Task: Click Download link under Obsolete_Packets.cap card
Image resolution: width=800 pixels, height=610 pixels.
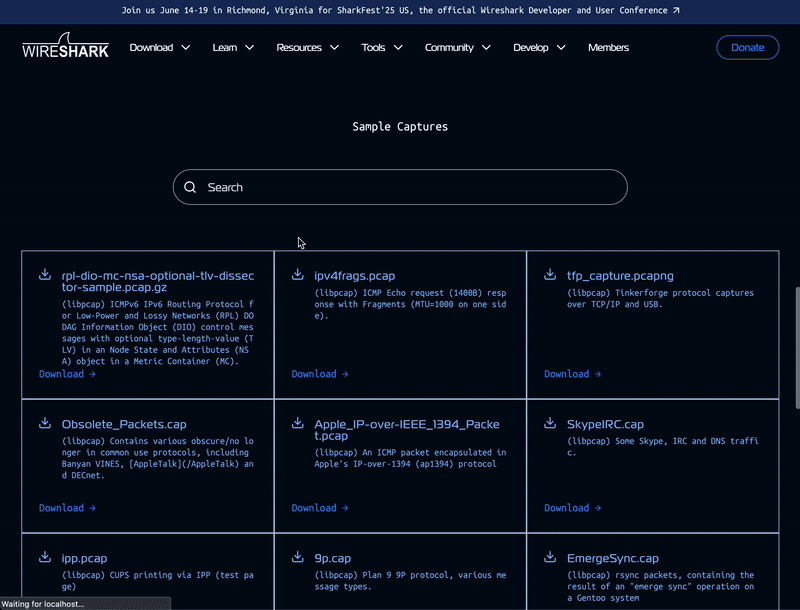Action: (x=67, y=508)
